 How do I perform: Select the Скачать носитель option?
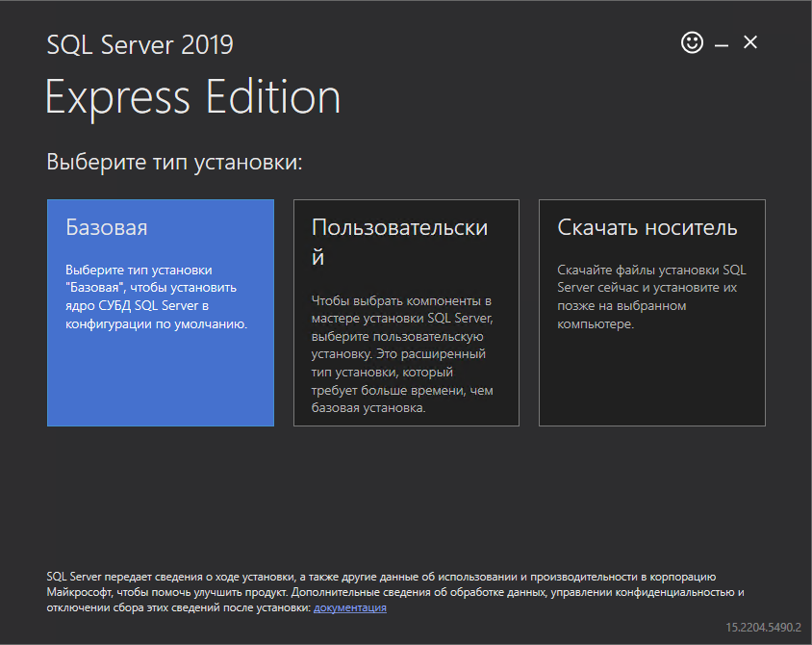652,313
